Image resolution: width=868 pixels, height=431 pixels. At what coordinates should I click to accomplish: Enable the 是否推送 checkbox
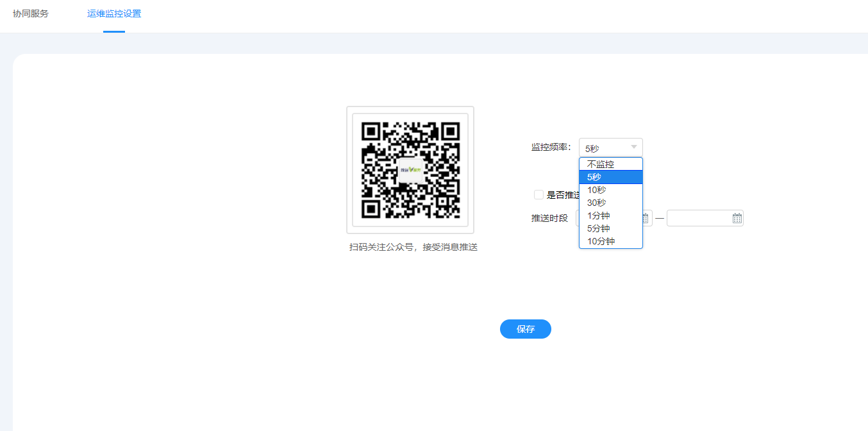tap(538, 195)
